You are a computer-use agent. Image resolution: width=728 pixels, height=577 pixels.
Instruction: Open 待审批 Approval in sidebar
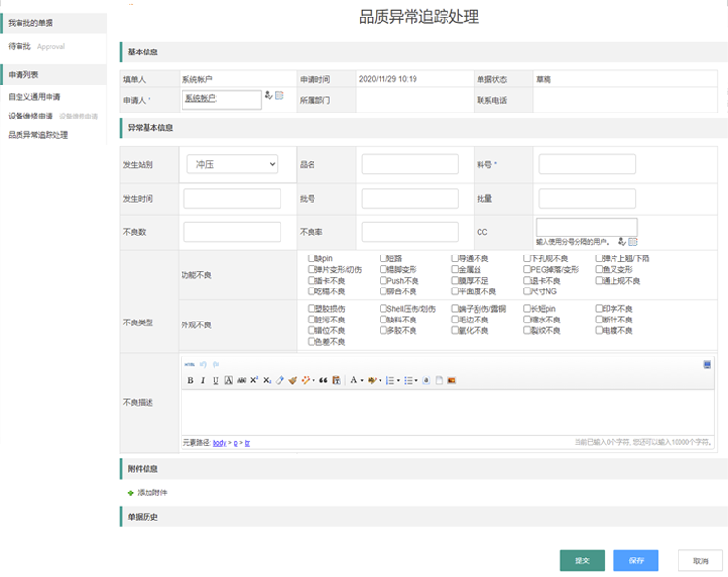point(37,46)
